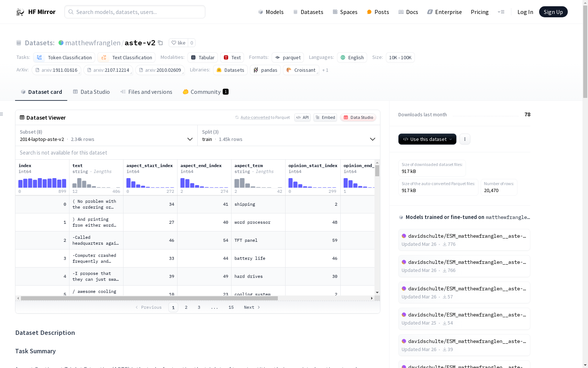Click the Log In link
This screenshot has width=588, height=368.
[x=525, y=12]
